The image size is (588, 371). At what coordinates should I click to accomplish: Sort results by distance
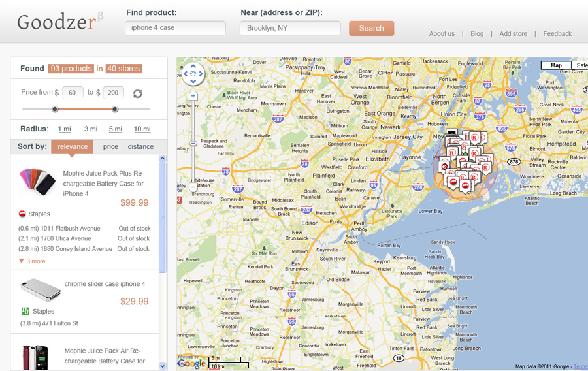pyautogui.click(x=140, y=146)
